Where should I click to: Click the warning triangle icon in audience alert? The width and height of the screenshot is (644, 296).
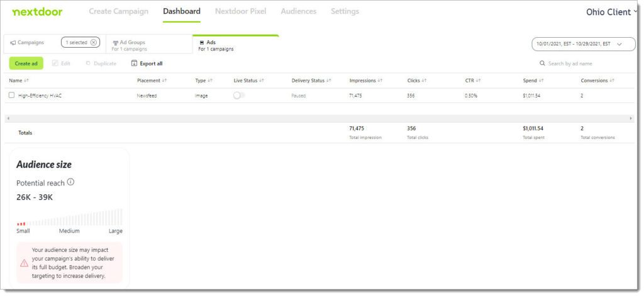[25, 263]
